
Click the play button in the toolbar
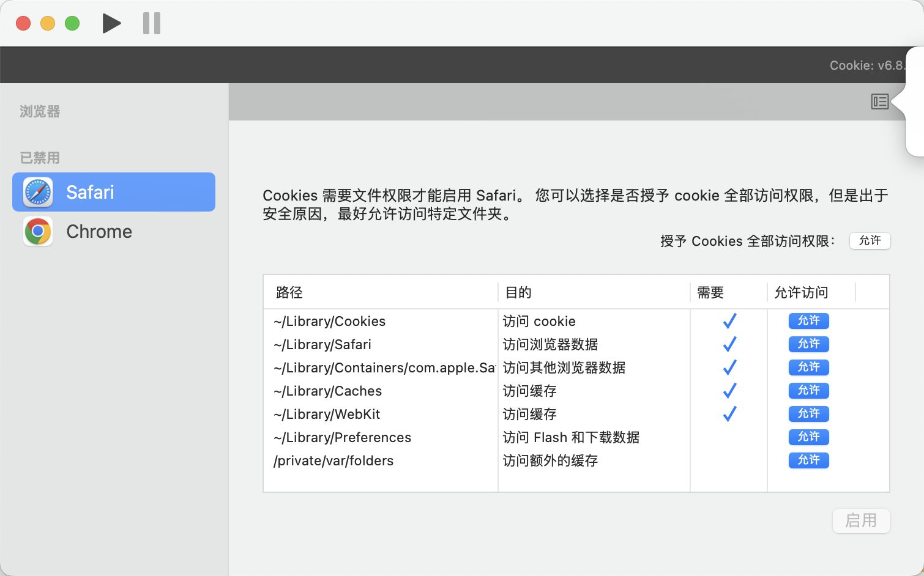(x=111, y=23)
